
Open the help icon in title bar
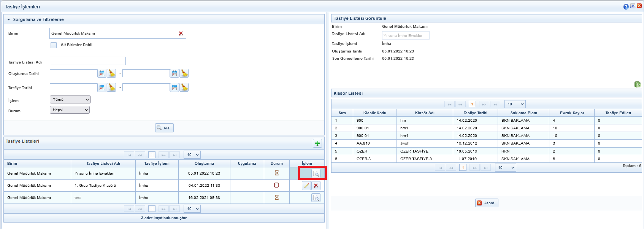pos(626,6)
